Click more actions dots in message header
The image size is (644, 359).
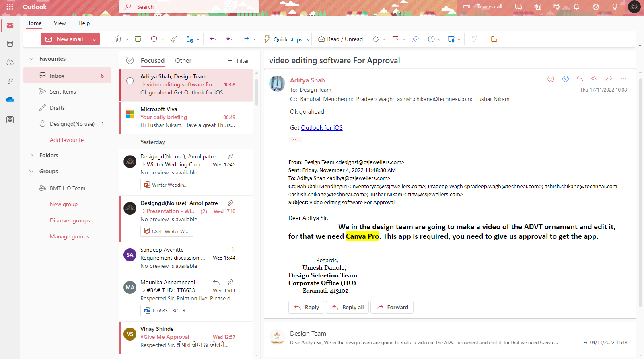(x=623, y=79)
